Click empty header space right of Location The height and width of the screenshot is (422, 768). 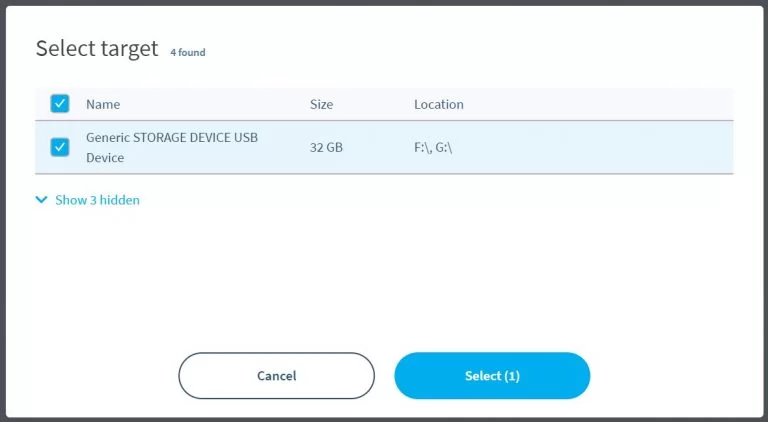click(600, 104)
